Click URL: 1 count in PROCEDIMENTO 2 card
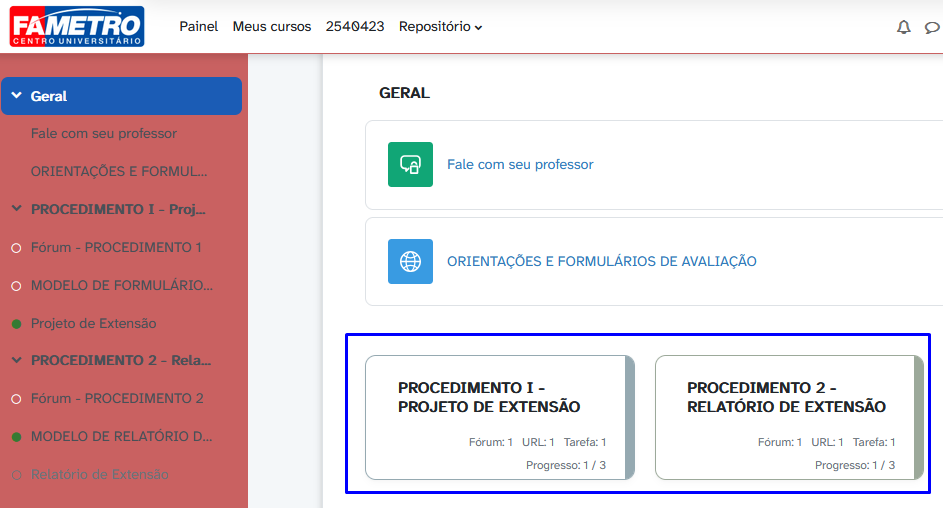Screen dimensions: 943x508 (x=828, y=442)
